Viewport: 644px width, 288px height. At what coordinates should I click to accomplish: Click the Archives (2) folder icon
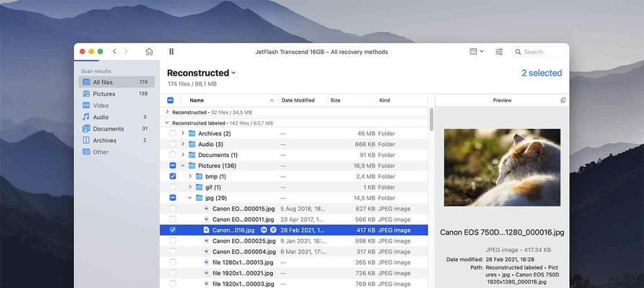tap(192, 133)
